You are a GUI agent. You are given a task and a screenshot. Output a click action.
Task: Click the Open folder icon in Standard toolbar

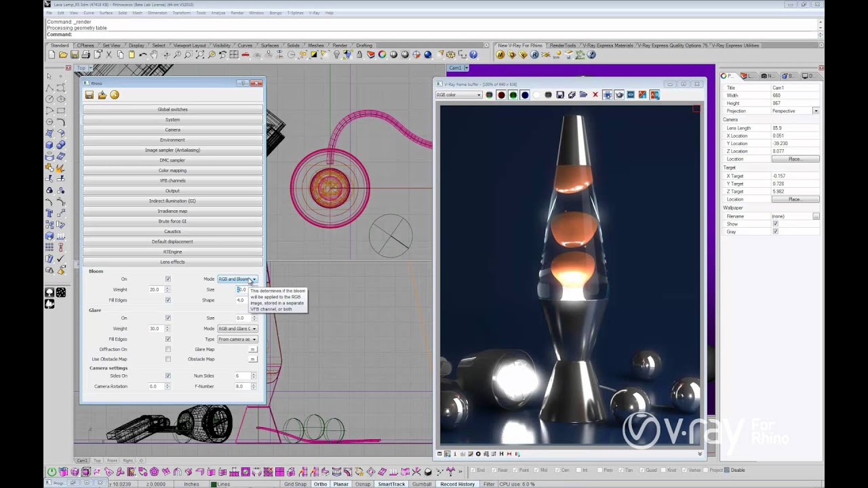click(63, 55)
